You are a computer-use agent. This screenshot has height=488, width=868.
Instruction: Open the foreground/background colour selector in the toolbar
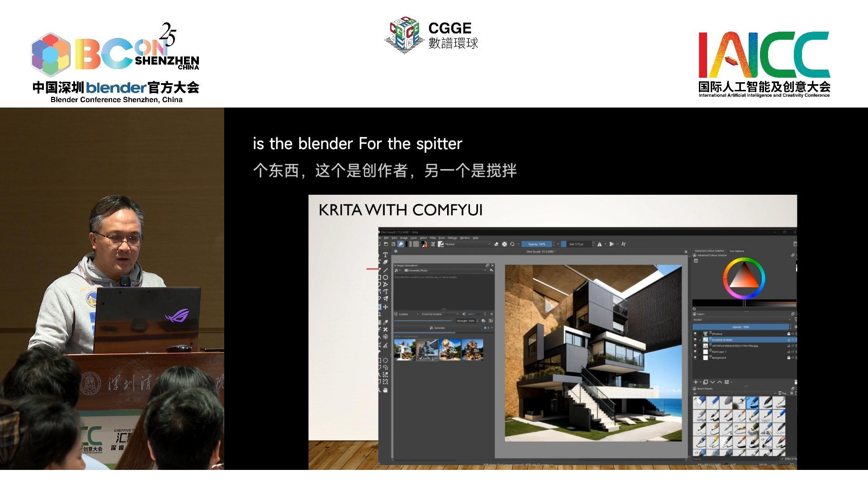click(424, 244)
